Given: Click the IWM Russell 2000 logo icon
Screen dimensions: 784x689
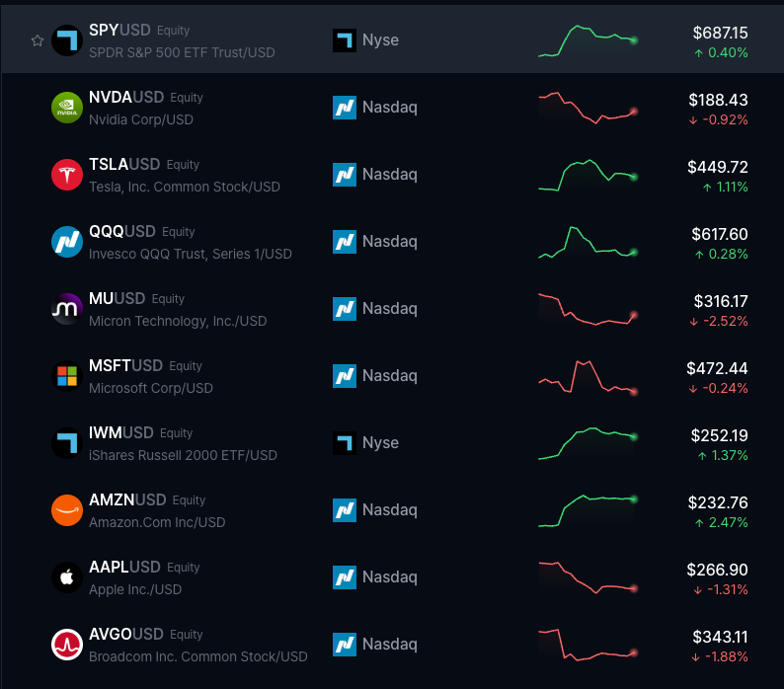Looking at the screenshot, I should (66, 443).
